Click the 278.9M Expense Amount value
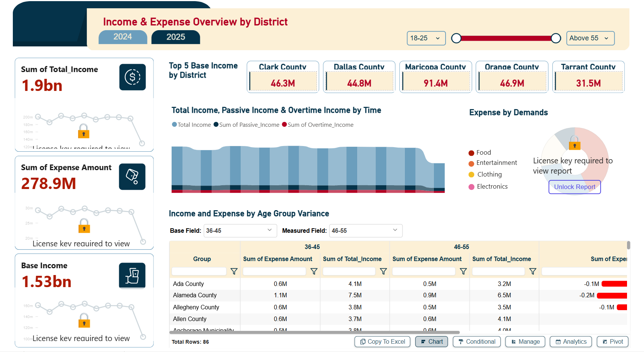Image resolution: width=644 pixels, height=352 pixels. point(49,184)
